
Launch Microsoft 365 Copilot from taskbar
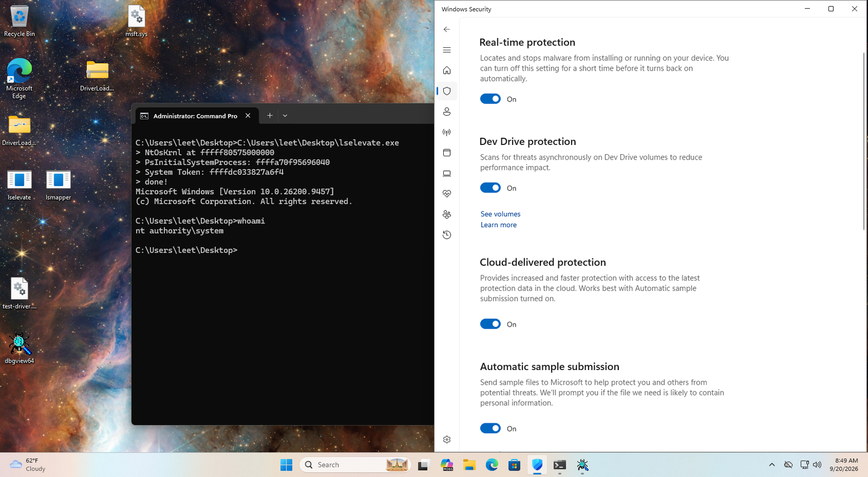click(x=446, y=465)
